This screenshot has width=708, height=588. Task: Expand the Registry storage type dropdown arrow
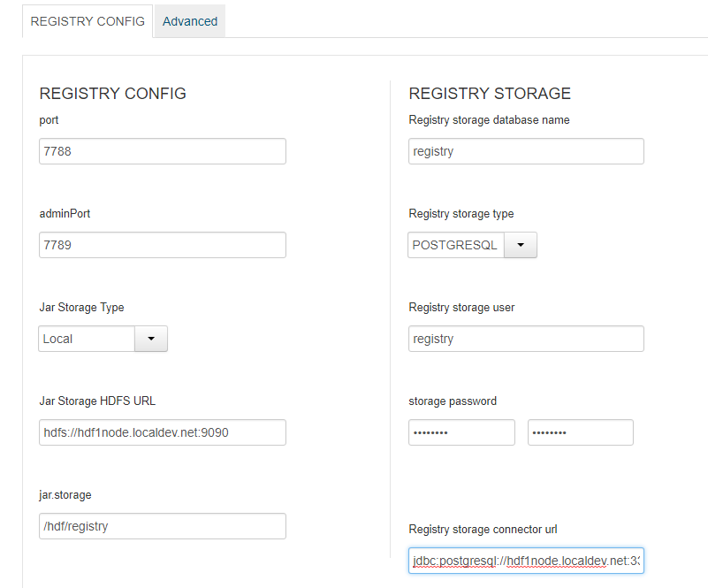pos(521,245)
